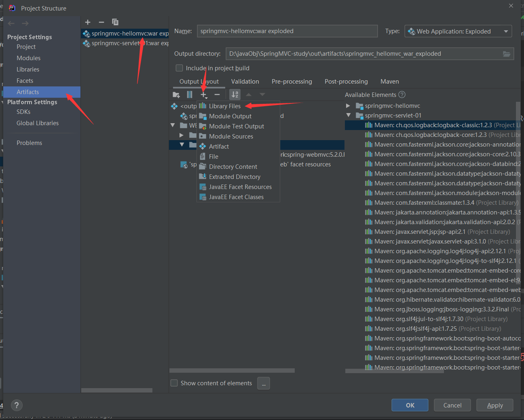Click the Add Copy Of plus icon
This screenshot has width=524, height=420.
point(204,94)
